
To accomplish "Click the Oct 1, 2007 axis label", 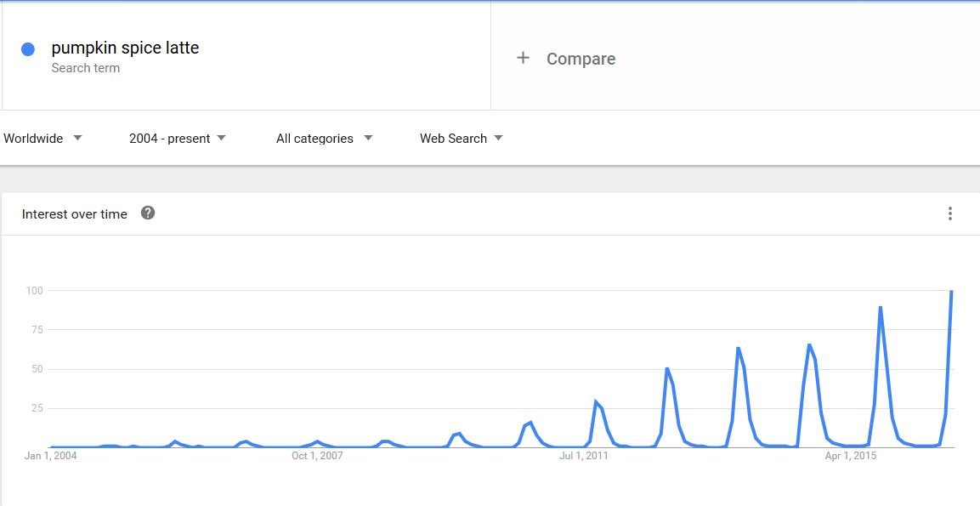I will [x=317, y=456].
